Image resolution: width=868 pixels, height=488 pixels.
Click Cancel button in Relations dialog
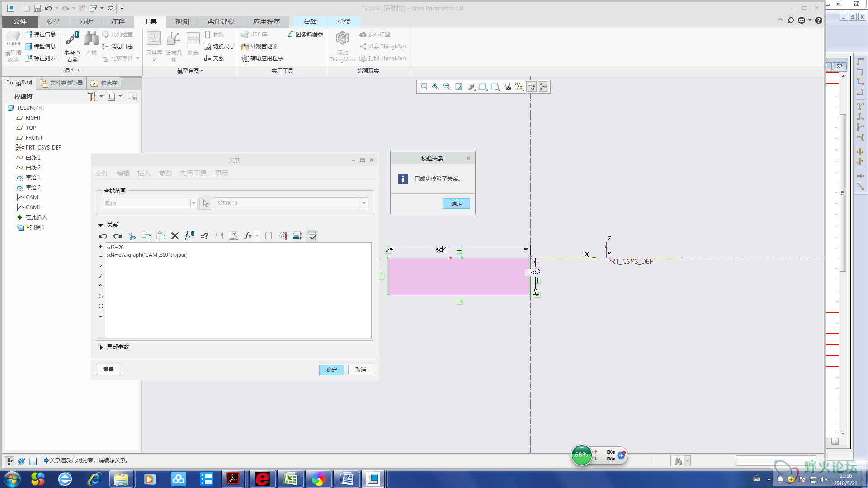click(361, 370)
